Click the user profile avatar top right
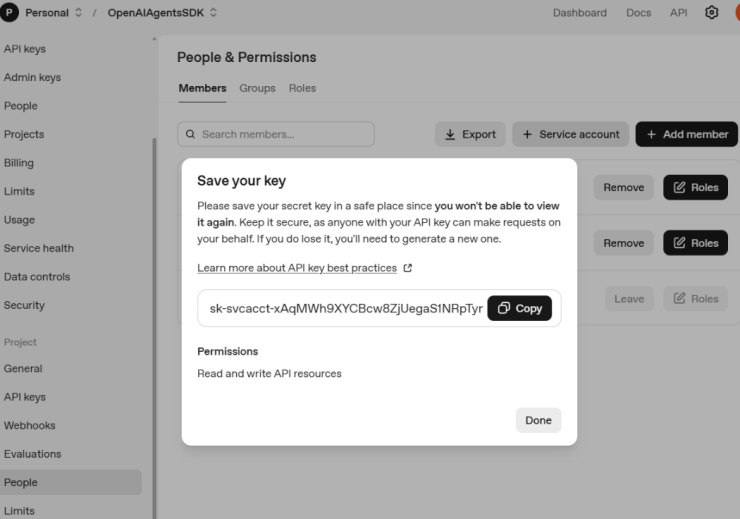 (x=736, y=13)
